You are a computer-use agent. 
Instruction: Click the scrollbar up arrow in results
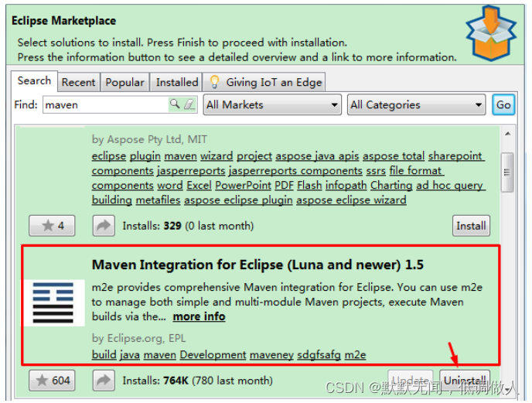(x=507, y=134)
